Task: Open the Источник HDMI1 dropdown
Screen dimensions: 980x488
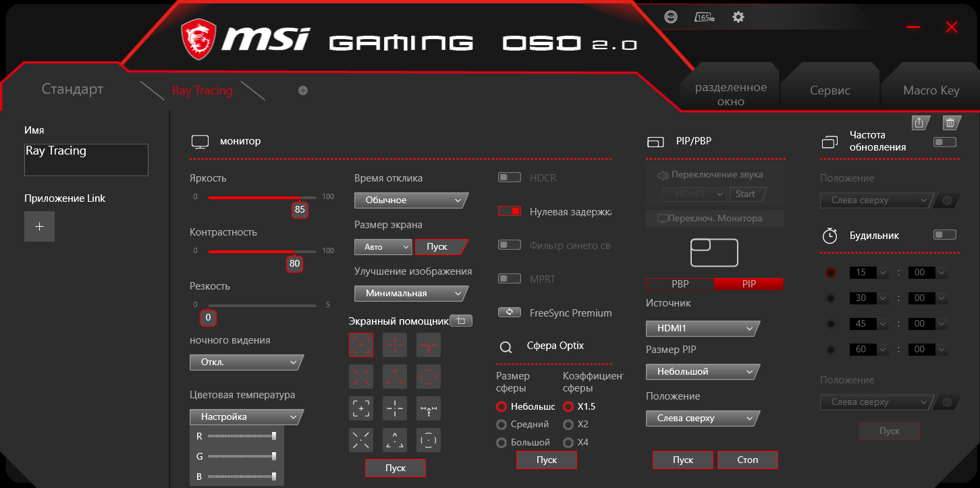Action: click(703, 329)
